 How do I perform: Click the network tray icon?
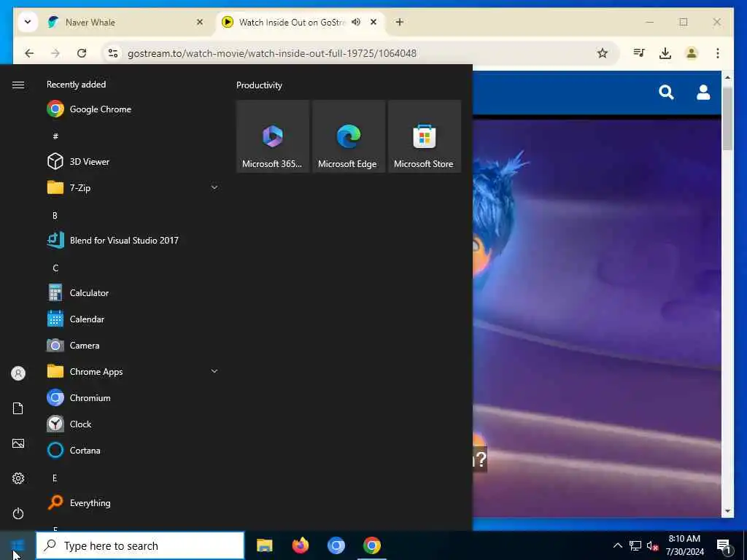pyautogui.click(x=635, y=545)
